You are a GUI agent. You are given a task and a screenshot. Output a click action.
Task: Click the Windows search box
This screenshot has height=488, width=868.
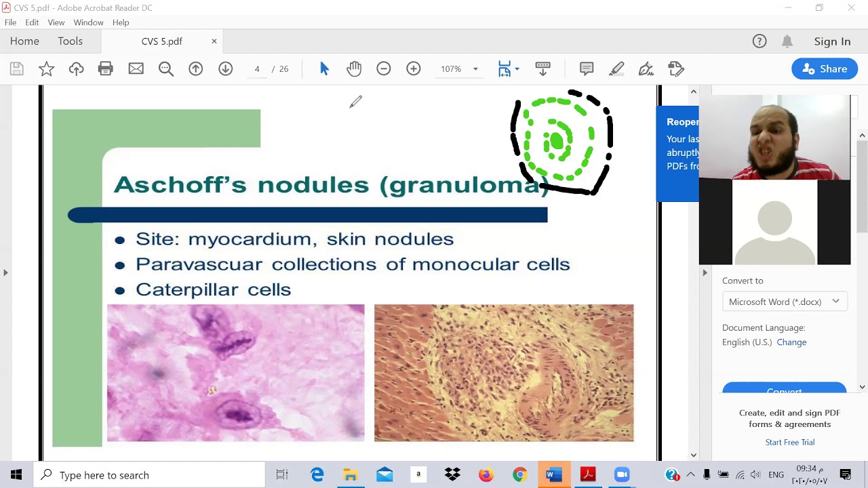click(x=148, y=474)
